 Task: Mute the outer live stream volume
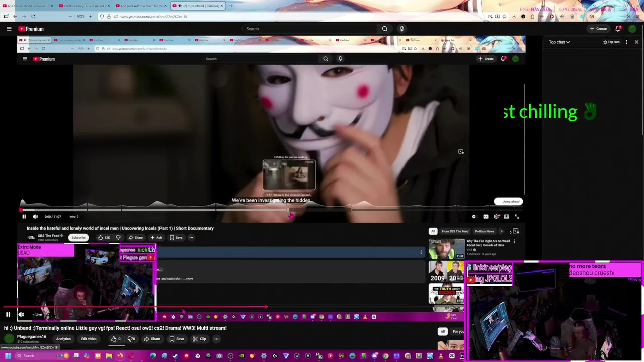point(21,315)
